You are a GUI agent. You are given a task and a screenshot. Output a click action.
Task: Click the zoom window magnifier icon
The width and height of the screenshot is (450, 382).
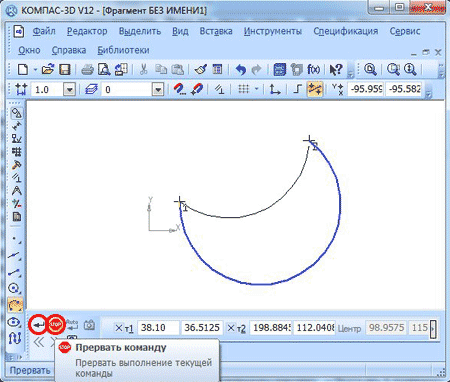point(394,70)
